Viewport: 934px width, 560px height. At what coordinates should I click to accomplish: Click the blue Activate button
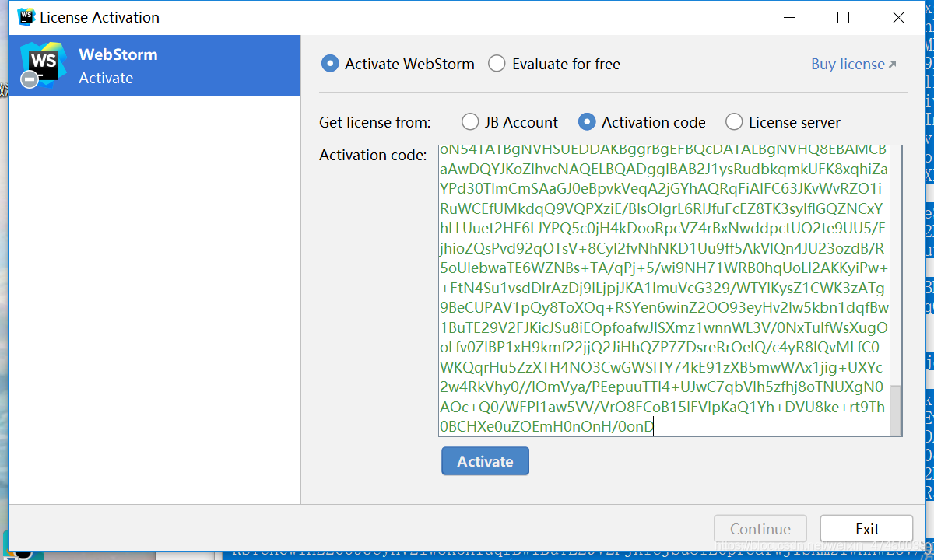click(x=485, y=461)
